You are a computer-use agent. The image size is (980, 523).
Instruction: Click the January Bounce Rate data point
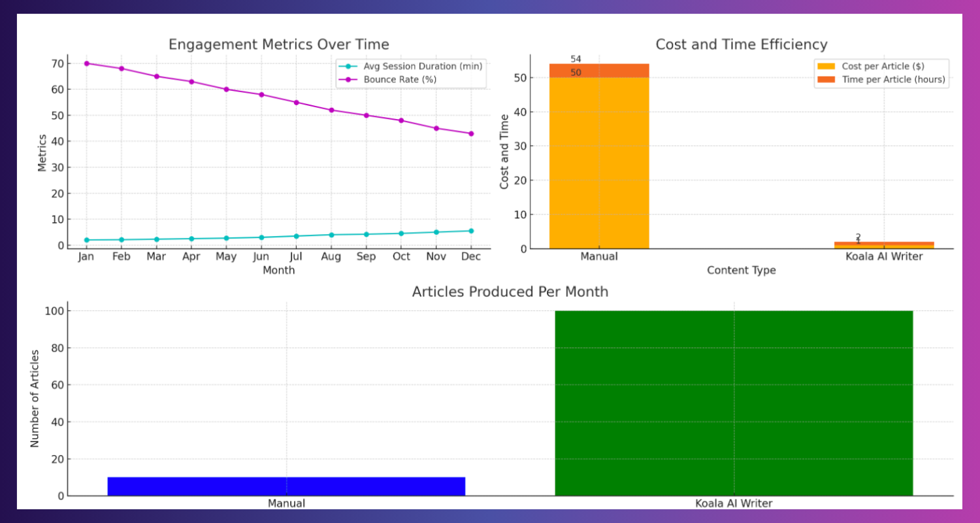point(86,63)
